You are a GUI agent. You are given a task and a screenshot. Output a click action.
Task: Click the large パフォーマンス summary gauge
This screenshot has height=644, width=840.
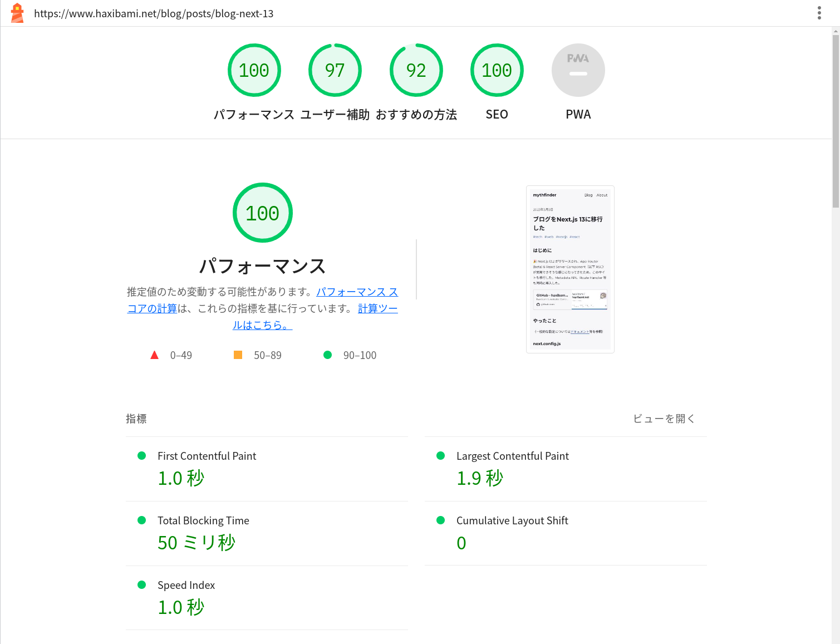[x=262, y=213]
